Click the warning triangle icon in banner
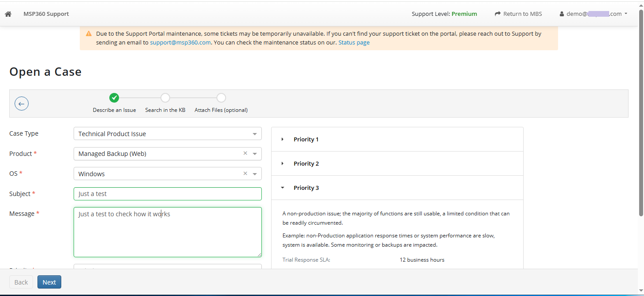The width and height of the screenshot is (644, 296). [89, 33]
